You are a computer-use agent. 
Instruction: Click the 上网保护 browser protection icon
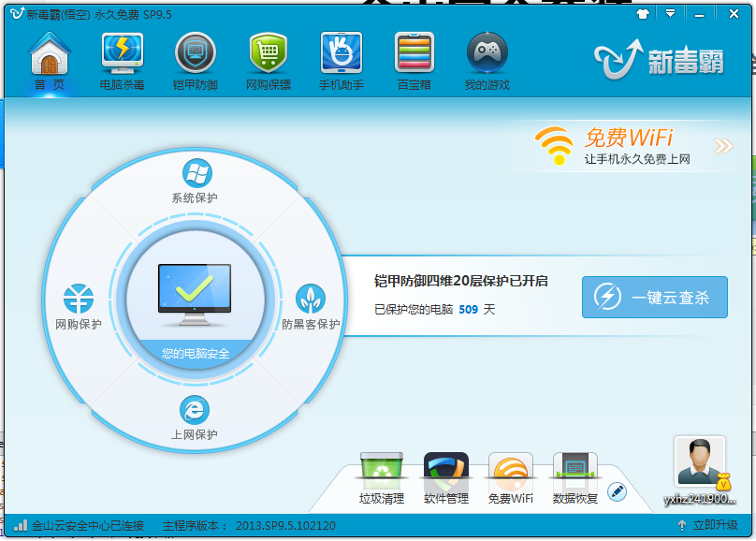(195, 410)
